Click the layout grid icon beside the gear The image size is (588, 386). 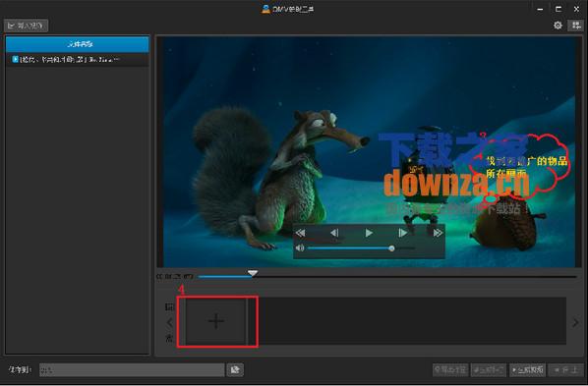(x=575, y=26)
